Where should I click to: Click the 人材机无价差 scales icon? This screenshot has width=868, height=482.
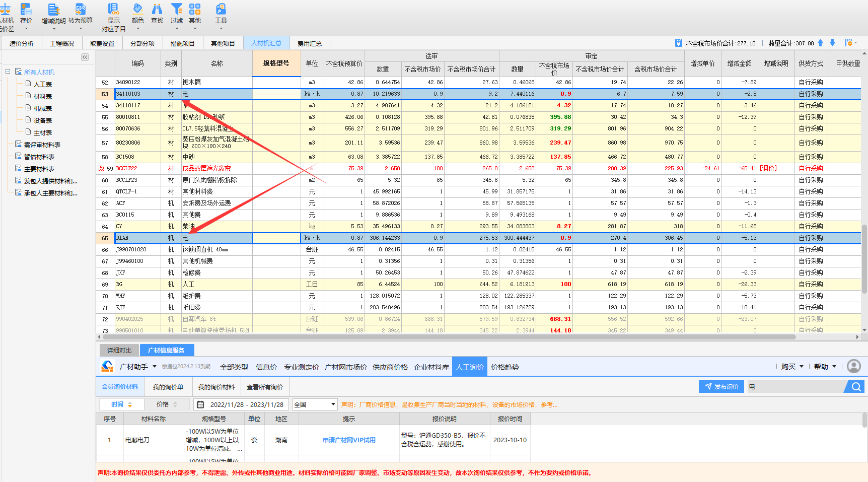(x=6, y=9)
